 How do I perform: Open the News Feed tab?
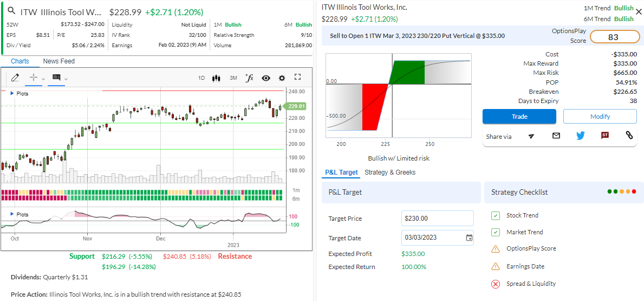click(58, 61)
